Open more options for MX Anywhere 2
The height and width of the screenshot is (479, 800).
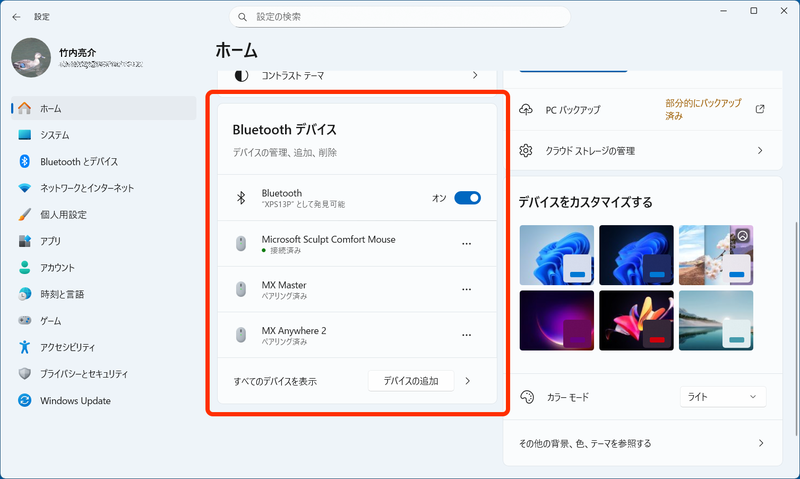click(466, 335)
